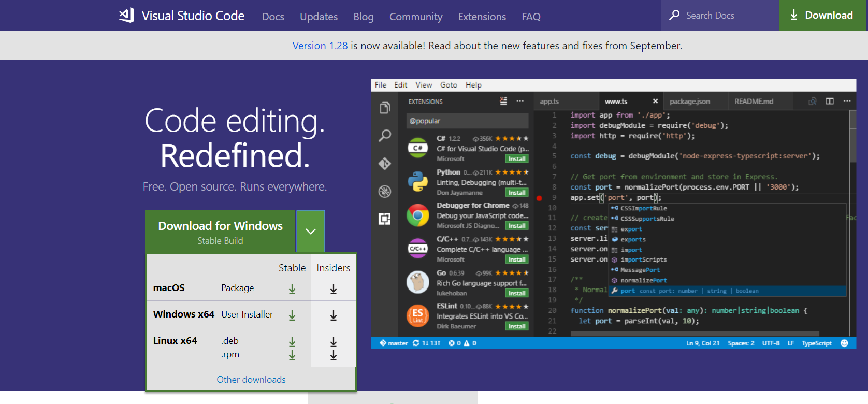868x404 pixels.
Task: Open the Extensions link in the site navigation
Action: (x=482, y=17)
